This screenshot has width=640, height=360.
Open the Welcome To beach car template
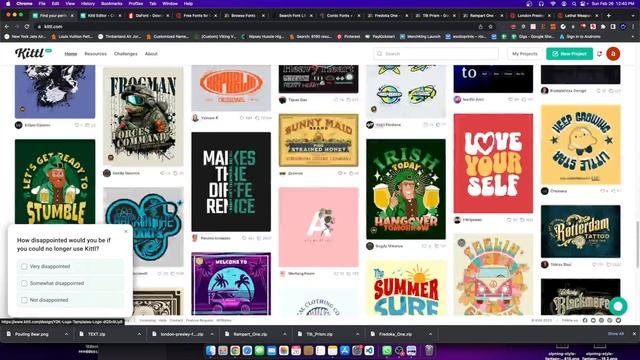(x=231, y=284)
